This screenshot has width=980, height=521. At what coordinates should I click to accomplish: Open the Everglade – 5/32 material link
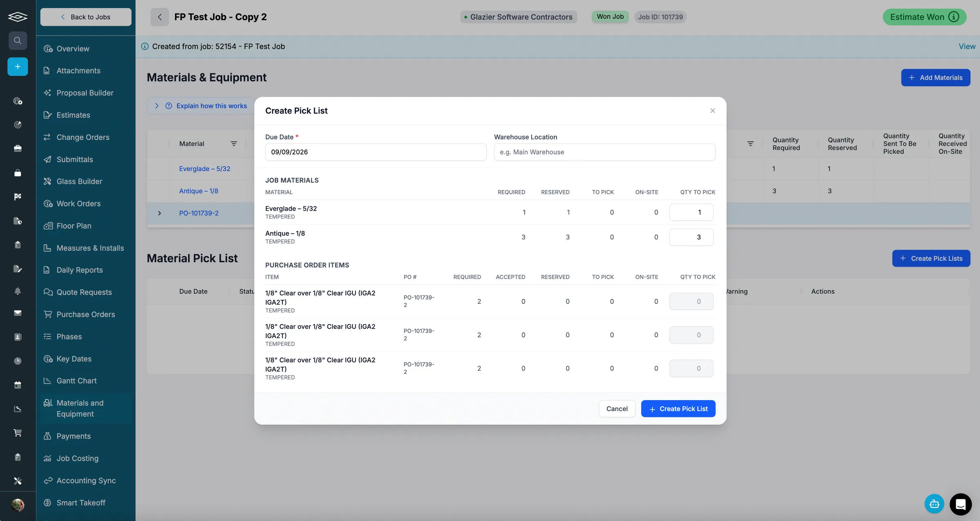click(205, 169)
